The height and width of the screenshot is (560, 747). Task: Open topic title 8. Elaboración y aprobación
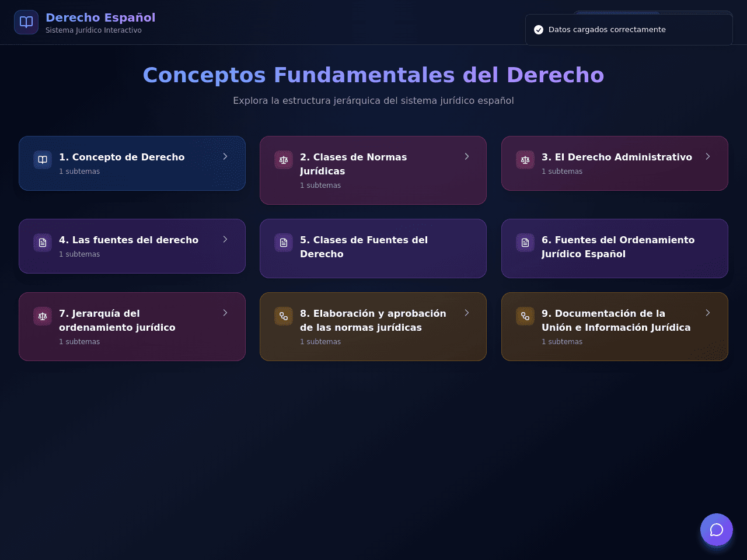373,320
